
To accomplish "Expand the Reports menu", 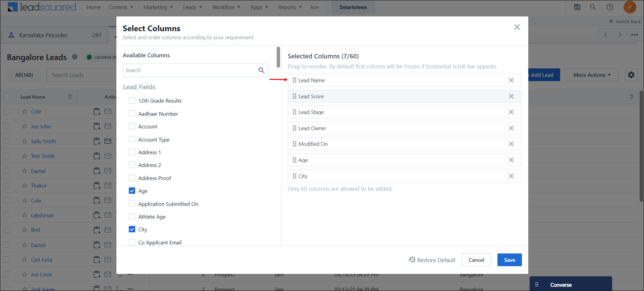I will pyautogui.click(x=290, y=7).
